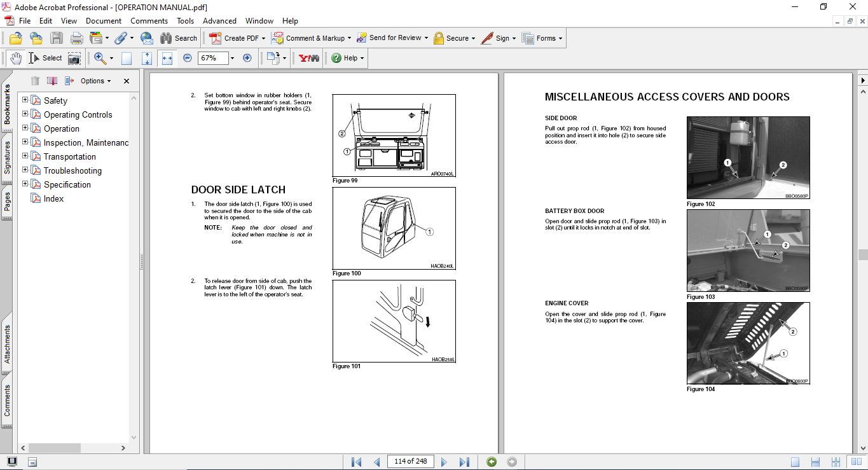Select the Hand tool
The height and width of the screenshot is (470, 868).
coord(15,58)
